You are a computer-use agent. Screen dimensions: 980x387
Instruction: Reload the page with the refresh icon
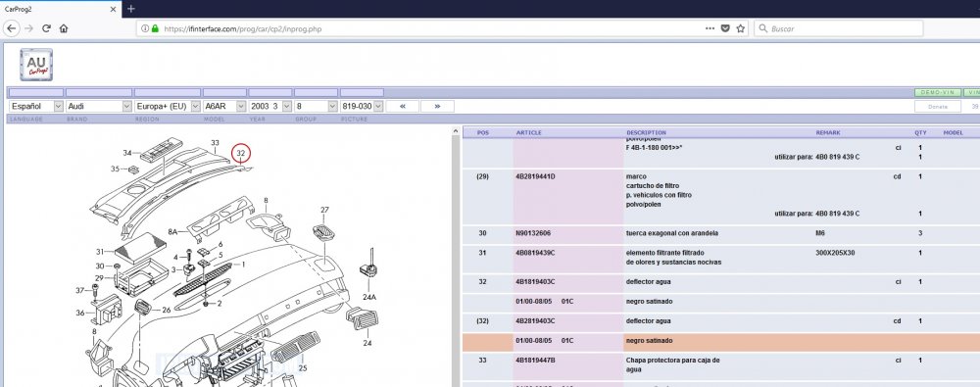point(46,28)
